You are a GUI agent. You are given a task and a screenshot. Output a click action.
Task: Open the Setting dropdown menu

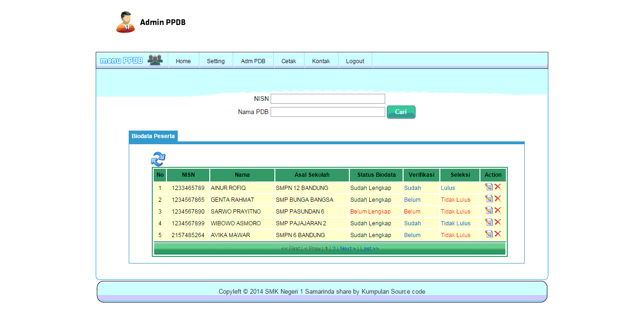click(x=216, y=61)
